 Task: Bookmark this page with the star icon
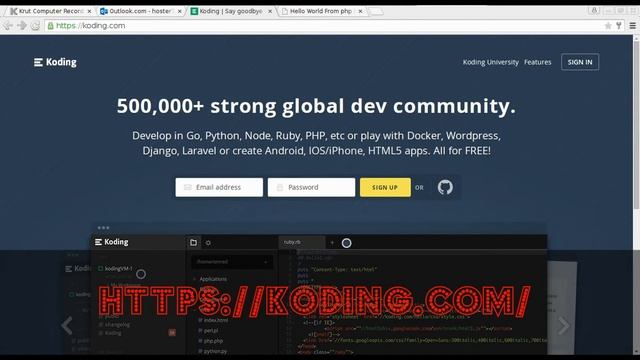(x=608, y=26)
